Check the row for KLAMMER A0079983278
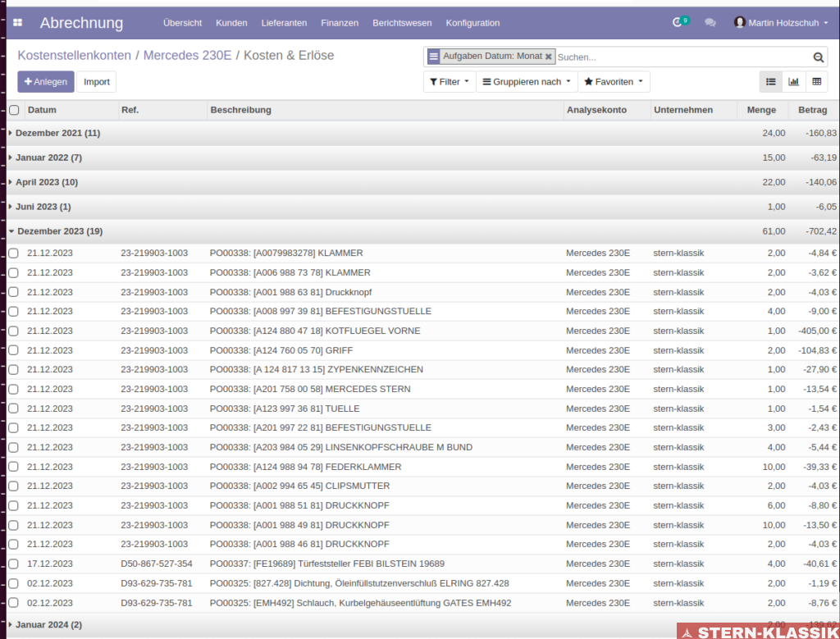Viewport: 840px width, 639px height. click(13, 253)
